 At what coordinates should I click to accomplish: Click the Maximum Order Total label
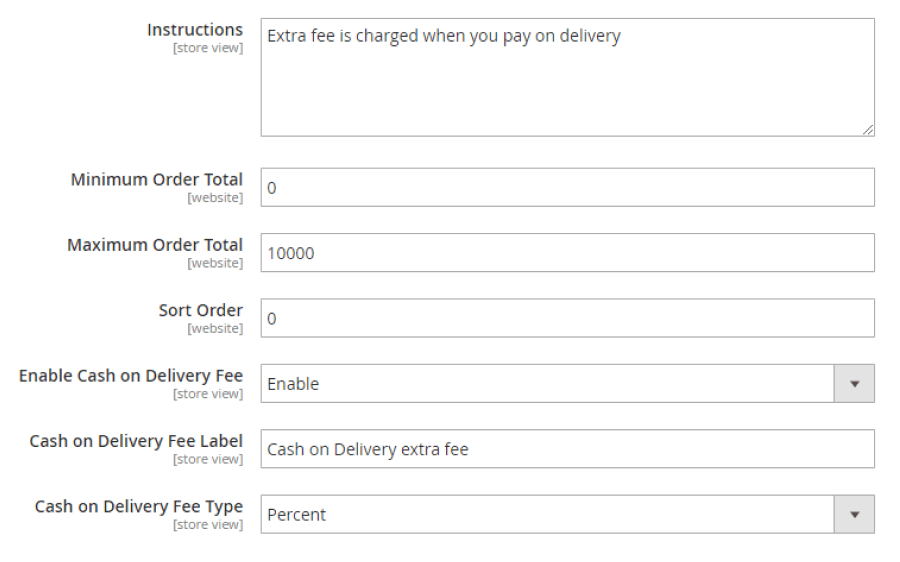[x=155, y=245]
